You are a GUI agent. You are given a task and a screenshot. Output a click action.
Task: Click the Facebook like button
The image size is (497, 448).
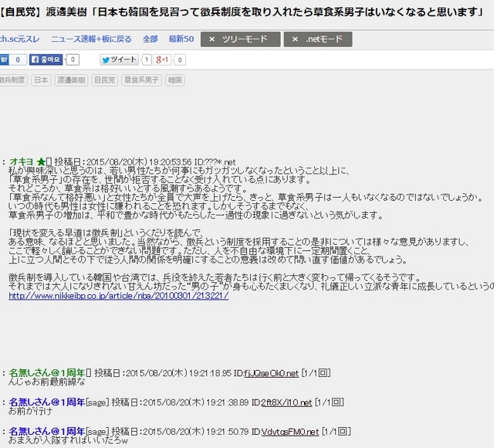[x=45, y=59]
